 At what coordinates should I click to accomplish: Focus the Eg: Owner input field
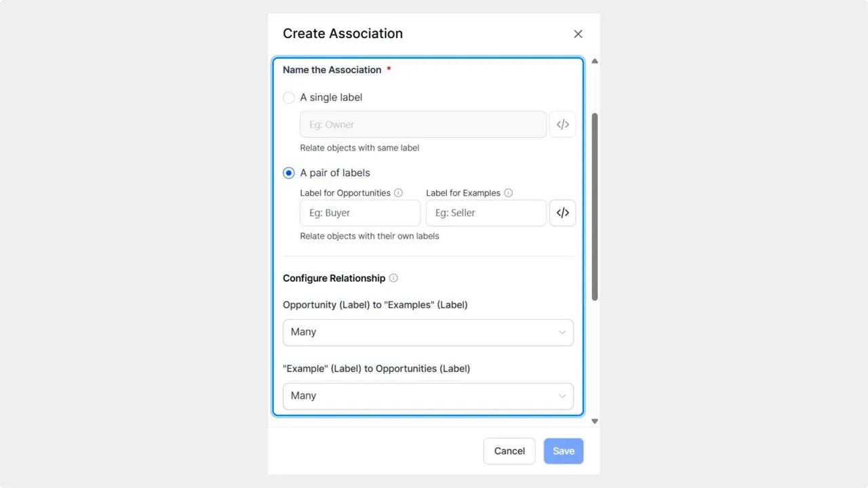coord(422,124)
